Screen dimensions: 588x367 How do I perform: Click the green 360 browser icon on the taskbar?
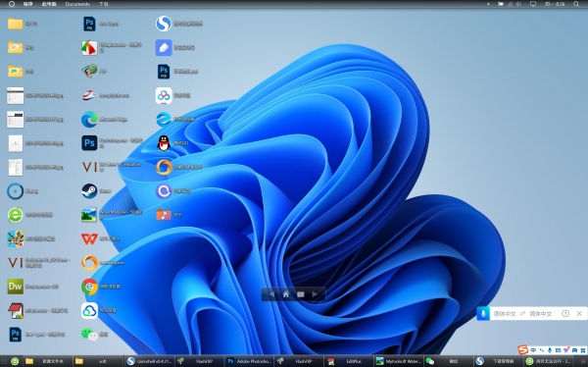15,361
